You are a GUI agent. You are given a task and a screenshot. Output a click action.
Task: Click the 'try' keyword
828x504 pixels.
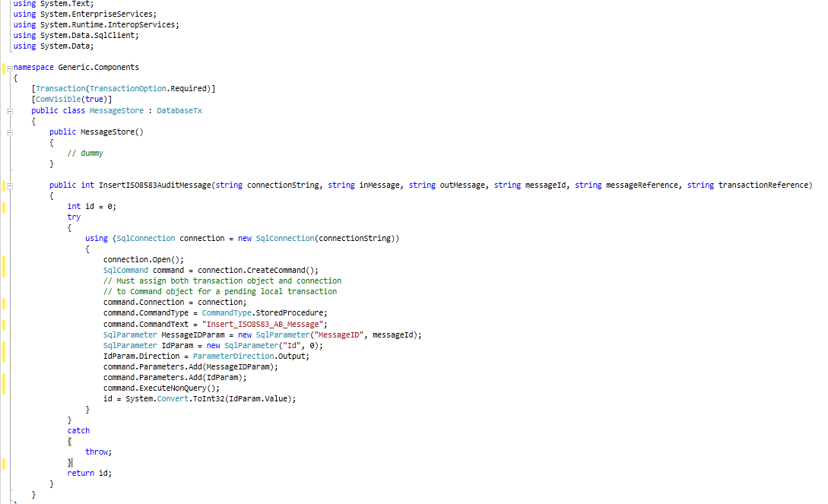(x=74, y=217)
